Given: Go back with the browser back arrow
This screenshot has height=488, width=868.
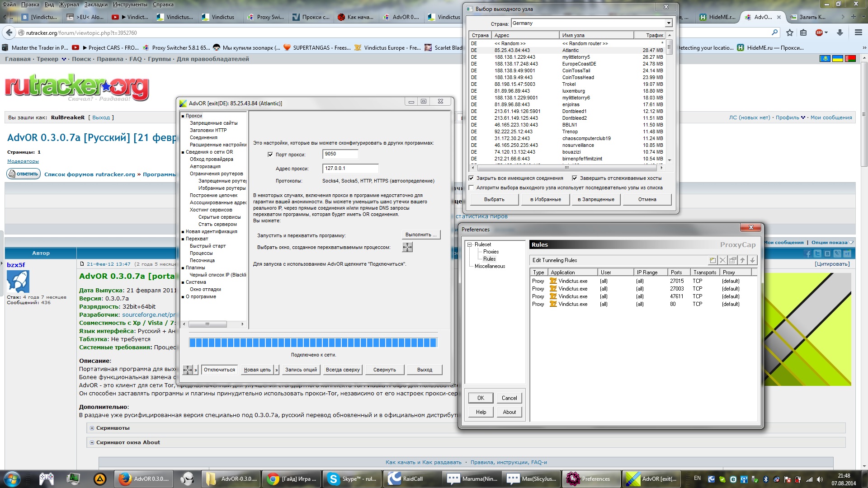Looking at the screenshot, I should [9, 33].
